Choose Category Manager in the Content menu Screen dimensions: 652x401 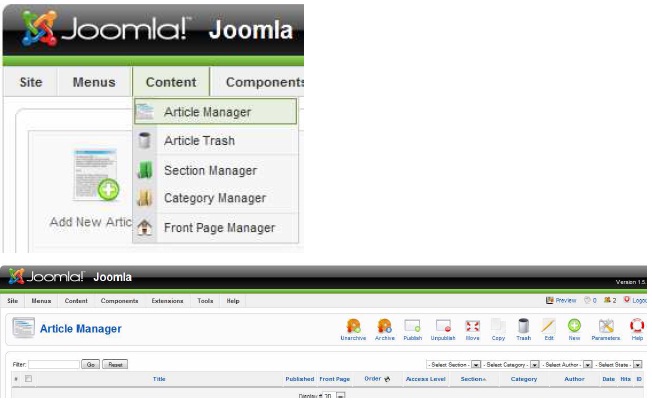[x=215, y=198]
